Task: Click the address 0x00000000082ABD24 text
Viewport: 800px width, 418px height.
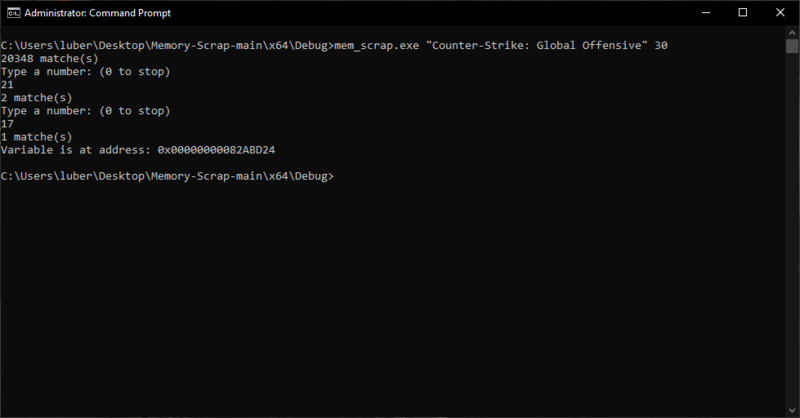Action: coord(216,150)
